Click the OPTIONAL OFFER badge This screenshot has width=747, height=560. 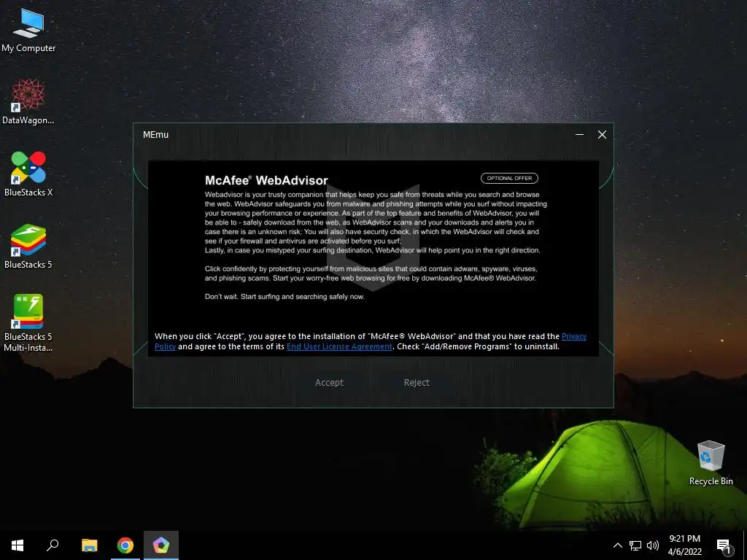(x=509, y=178)
